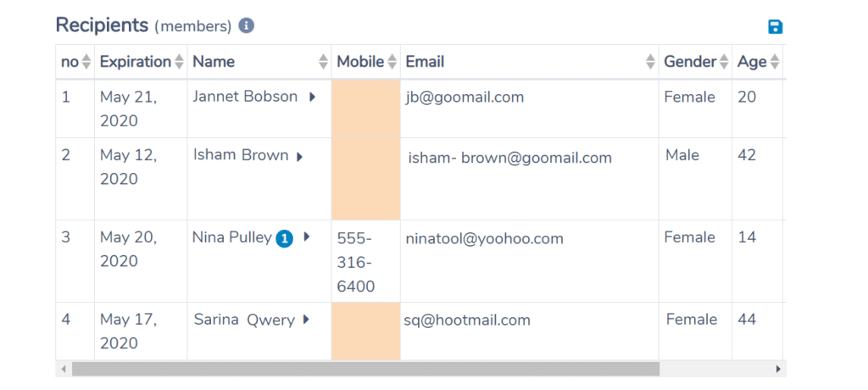
Task: Click the horizontal scrollbar thumb
Action: point(365,369)
